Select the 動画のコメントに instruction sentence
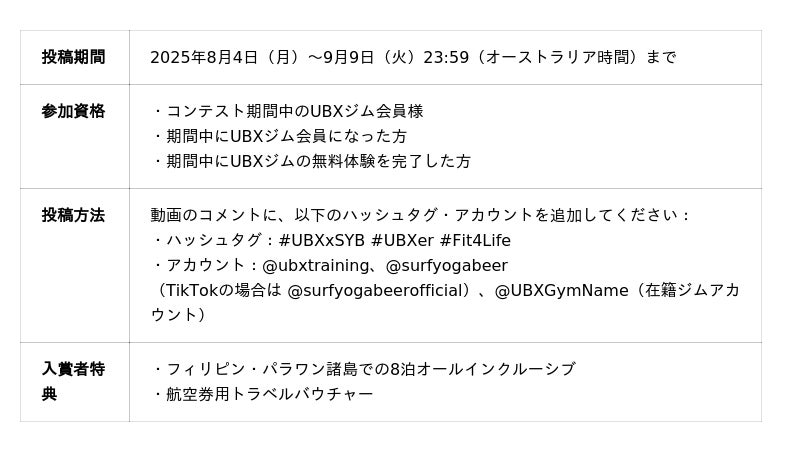The height and width of the screenshot is (452, 800). point(420,215)
